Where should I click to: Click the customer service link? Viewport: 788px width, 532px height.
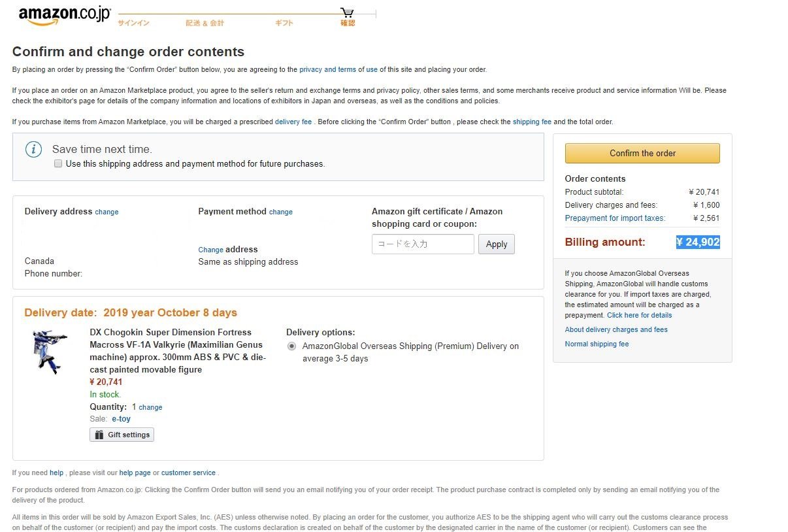coord(188,473)
